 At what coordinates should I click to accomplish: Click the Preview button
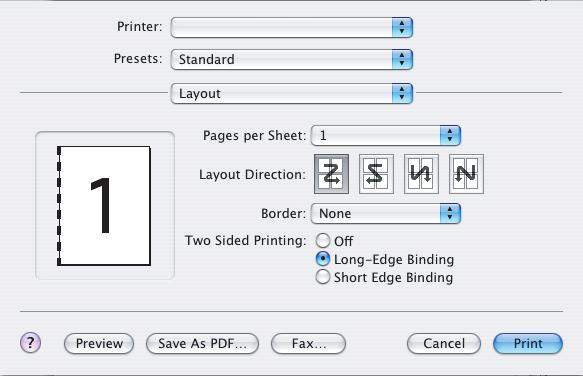99,343
